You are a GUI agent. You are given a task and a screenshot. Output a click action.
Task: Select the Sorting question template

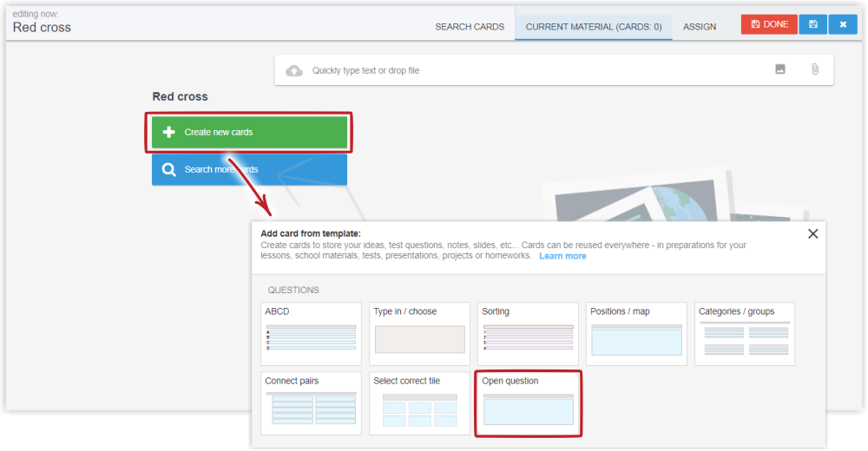[x=528, y=334]
